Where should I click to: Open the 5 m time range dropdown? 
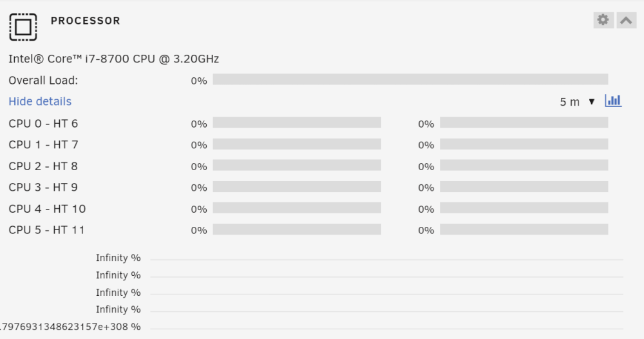(x=578, y=101)
